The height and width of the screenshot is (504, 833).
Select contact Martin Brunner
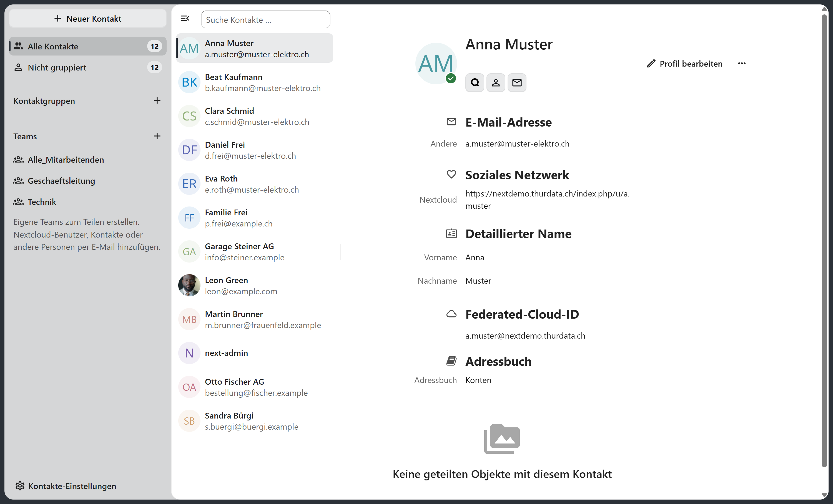pyautogui.click(x=255, y=319)
